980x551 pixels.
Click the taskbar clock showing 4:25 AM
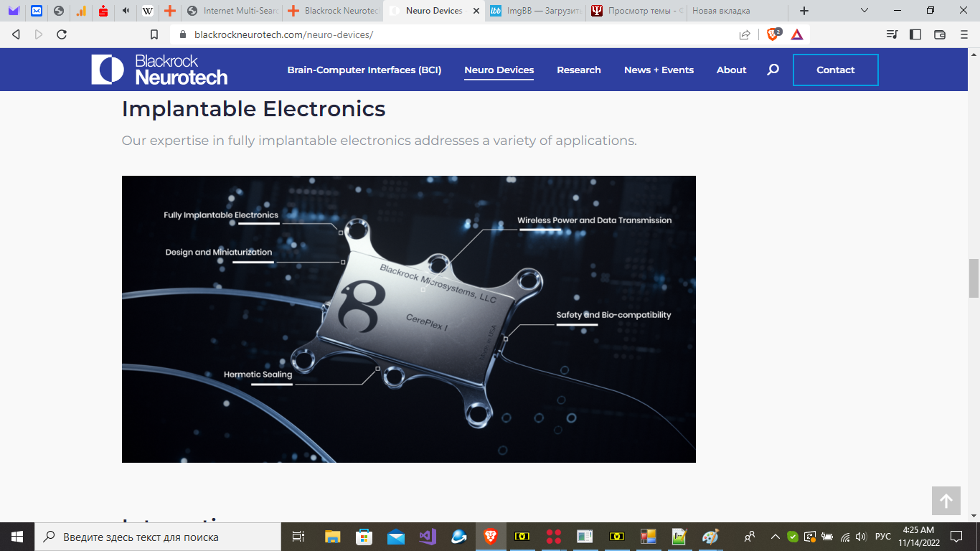click(x=918, y=537)
